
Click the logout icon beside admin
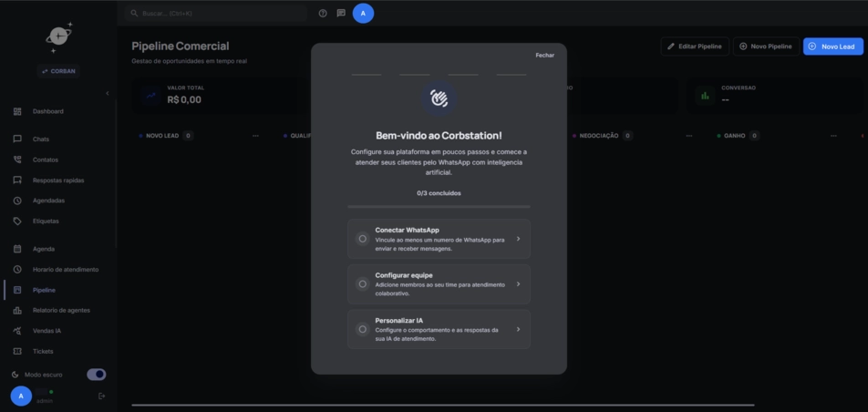[x=101, y=396]
